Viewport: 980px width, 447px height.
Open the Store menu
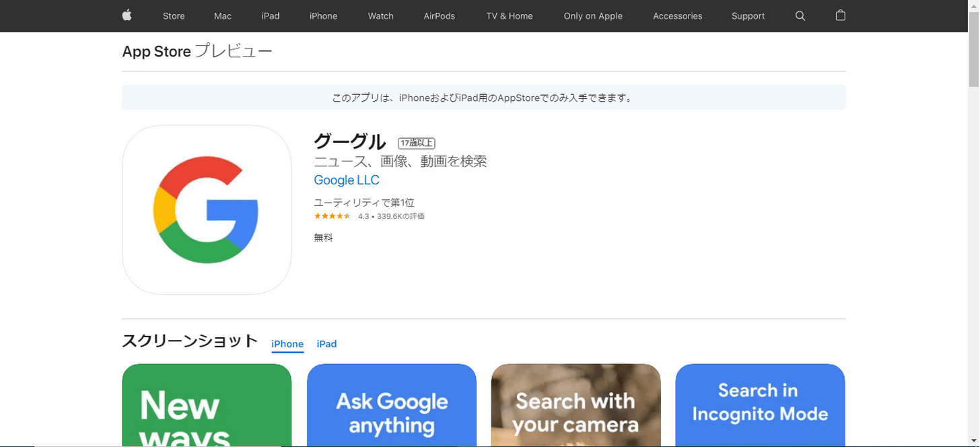pos(174,16)
